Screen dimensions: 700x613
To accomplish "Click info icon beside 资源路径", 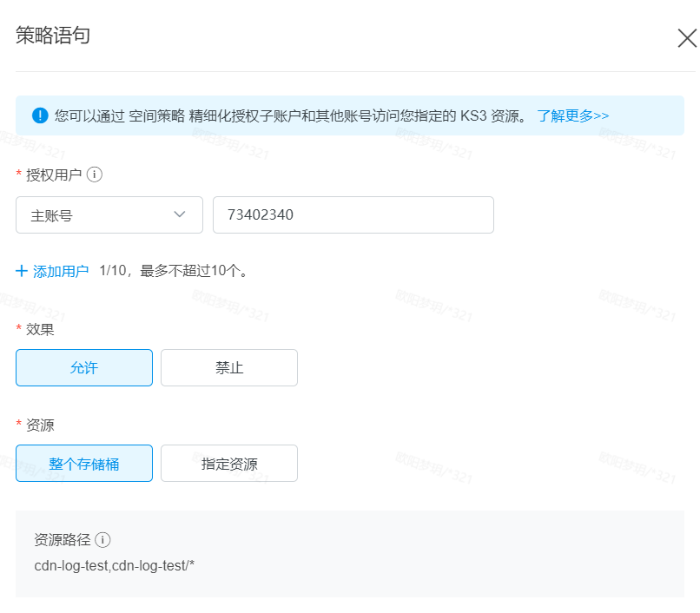I will tap(102, 540).
